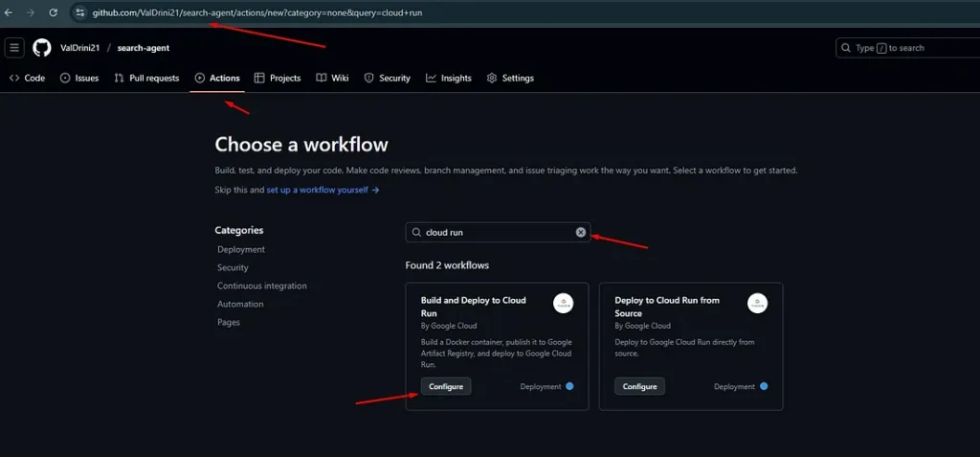The height and width of the screenshot is (457, 980).
Task: Switch to the Pull requests tab
Action: point(146,79)
